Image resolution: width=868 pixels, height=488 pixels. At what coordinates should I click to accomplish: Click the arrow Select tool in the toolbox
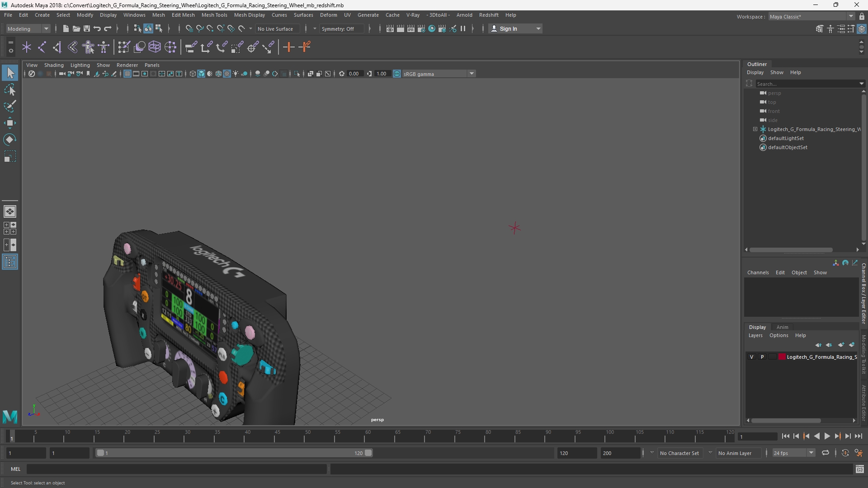[x=10, y=73]
